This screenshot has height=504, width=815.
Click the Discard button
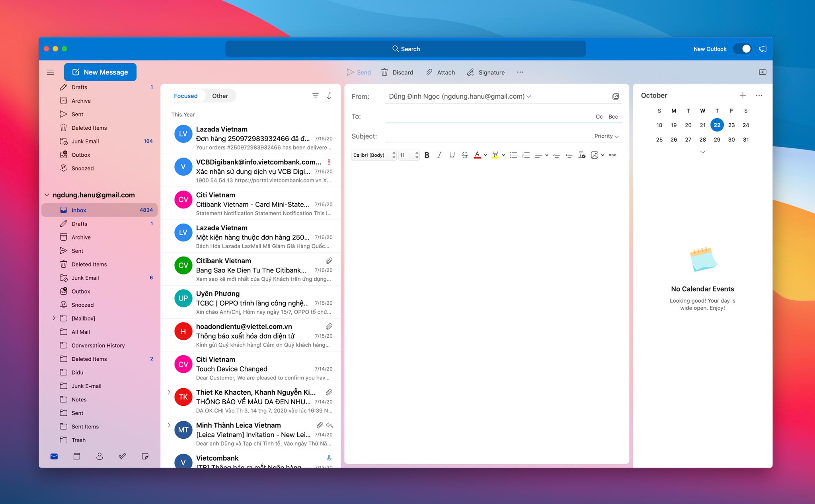pyautogui.click(x=397, y=72)
